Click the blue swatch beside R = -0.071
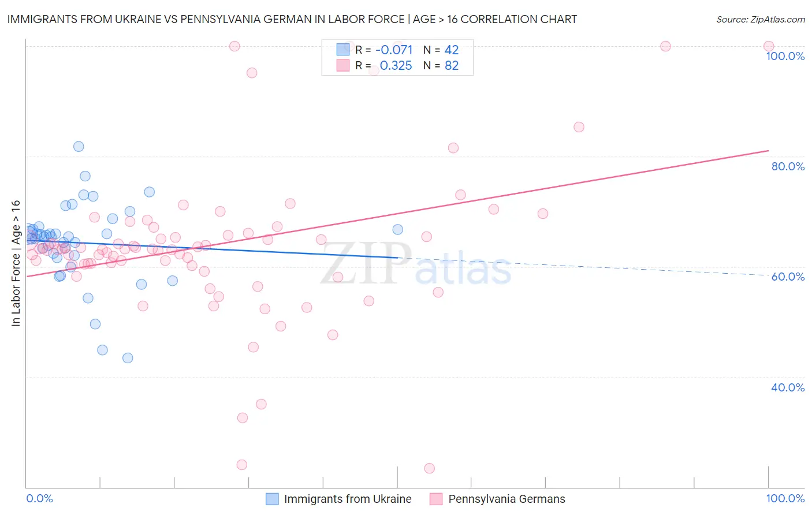This screenshot has width=812, height=515. [343, 50]
